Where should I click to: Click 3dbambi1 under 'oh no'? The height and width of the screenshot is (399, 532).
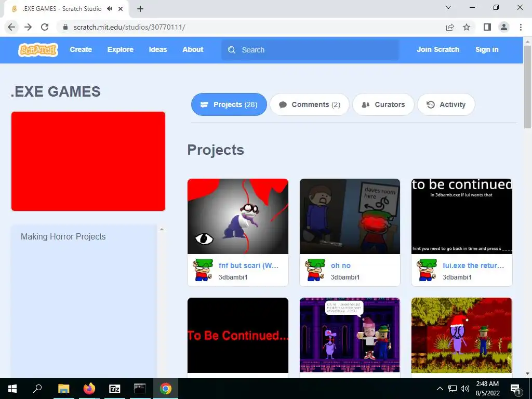(345, 277)
